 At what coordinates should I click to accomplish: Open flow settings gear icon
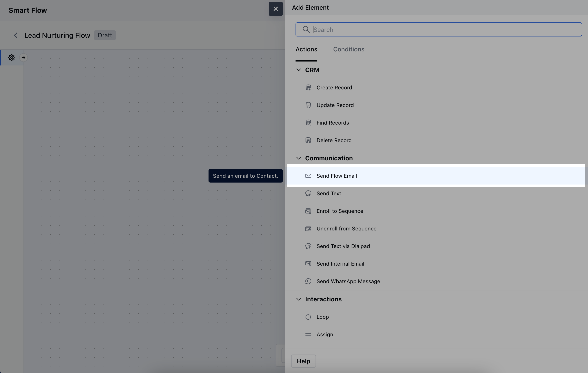[11, 58]
